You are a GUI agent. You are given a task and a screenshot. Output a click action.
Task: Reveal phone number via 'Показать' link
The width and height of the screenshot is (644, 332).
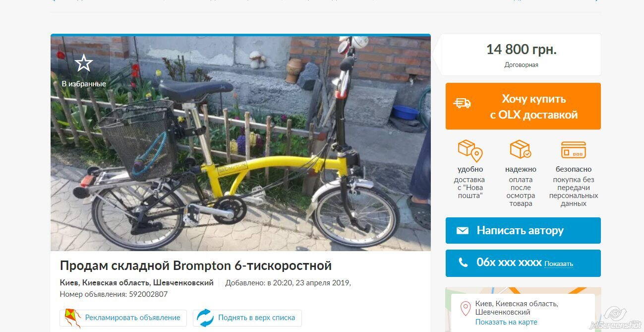559,264
